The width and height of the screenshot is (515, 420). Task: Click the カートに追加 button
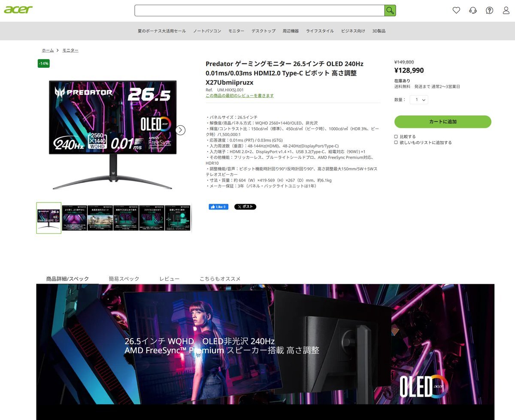click(443, 122)
